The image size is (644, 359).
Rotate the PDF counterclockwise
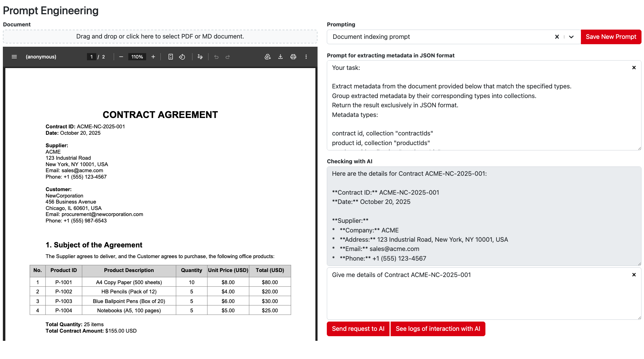tap(182, 57)
